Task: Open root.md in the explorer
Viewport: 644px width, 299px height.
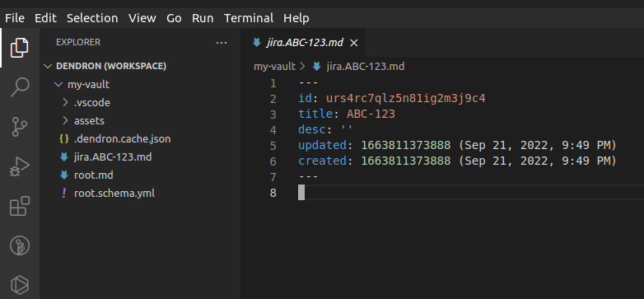Action: click(93, 175)
